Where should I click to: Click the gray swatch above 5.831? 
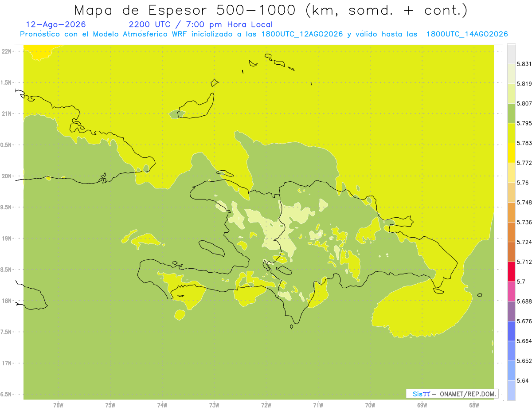(x=511, y=54)
